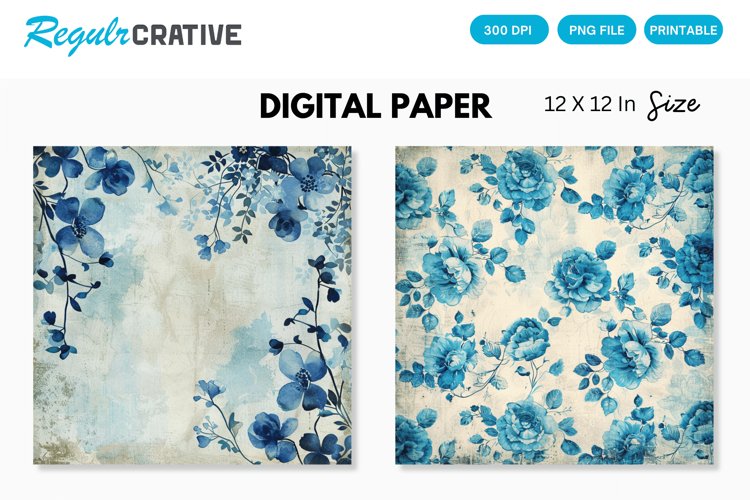Select the 300 DPI badge

[508, 30]
